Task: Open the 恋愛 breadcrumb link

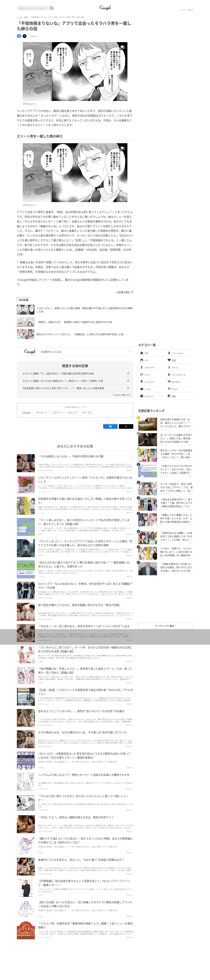Action: 26,17
